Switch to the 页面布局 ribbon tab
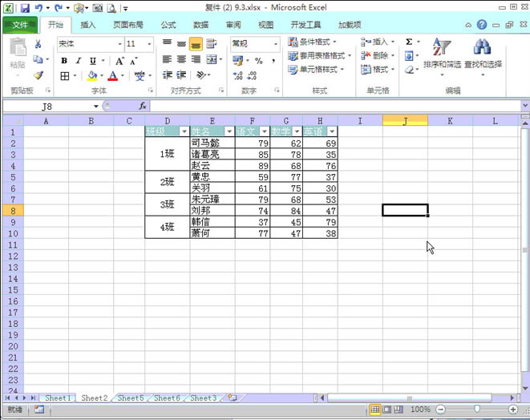Image resolution: width=530 pixels, height=420 pixels. 128,25
